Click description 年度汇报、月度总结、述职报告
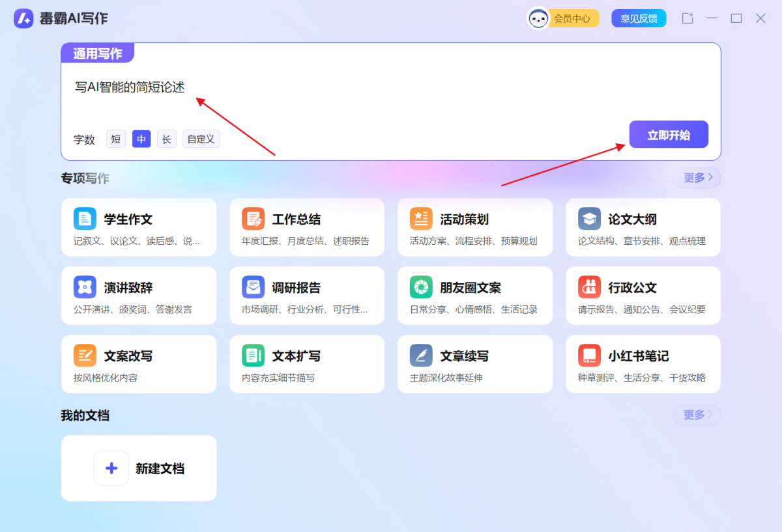The image size is (782, 532). click(306, 241)
